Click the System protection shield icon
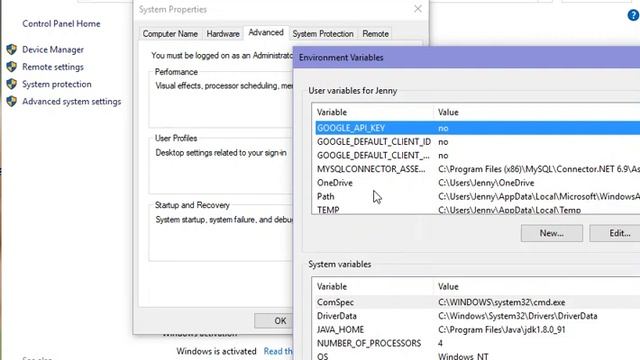 [11, 84]
